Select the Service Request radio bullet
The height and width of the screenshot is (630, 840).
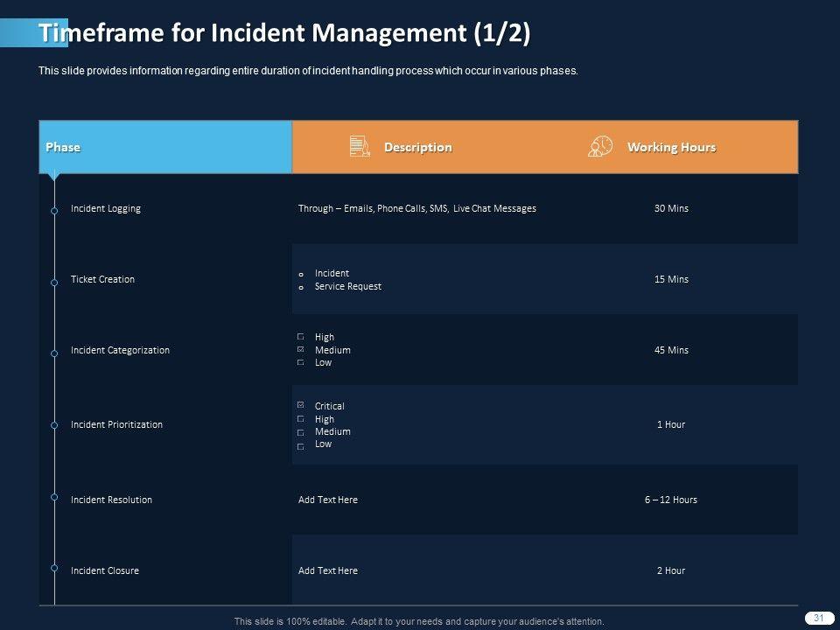300,287
